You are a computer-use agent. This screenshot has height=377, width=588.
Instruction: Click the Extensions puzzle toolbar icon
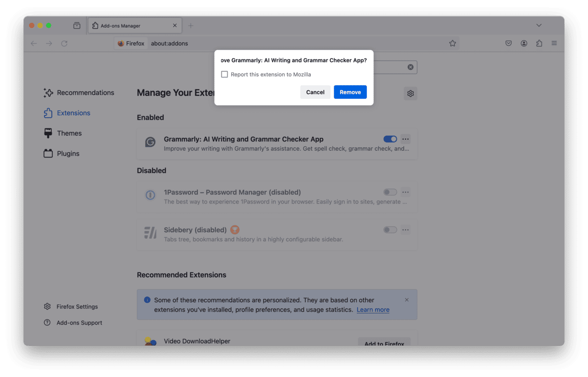539,43
